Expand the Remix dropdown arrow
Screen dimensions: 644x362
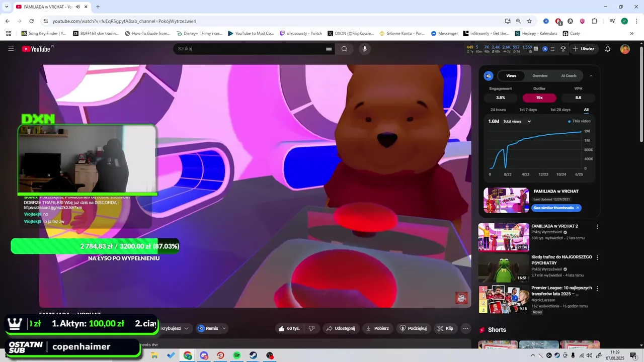(x=224, y=328)
